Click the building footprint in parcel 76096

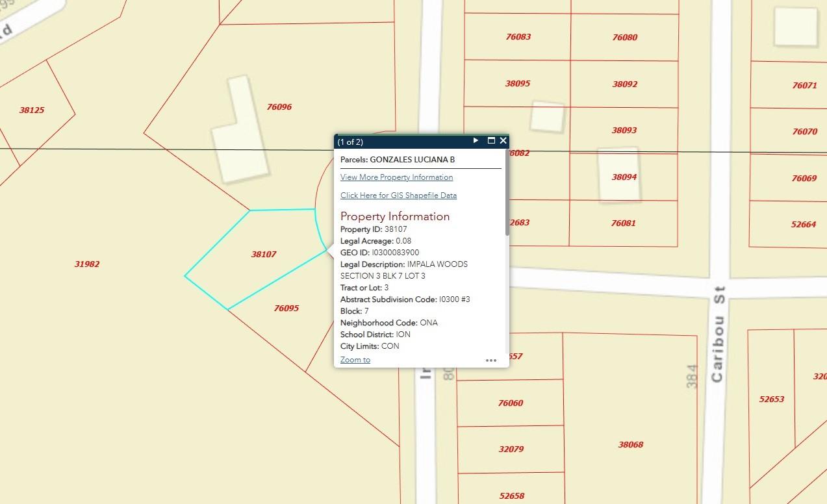[x=239, y=130]
